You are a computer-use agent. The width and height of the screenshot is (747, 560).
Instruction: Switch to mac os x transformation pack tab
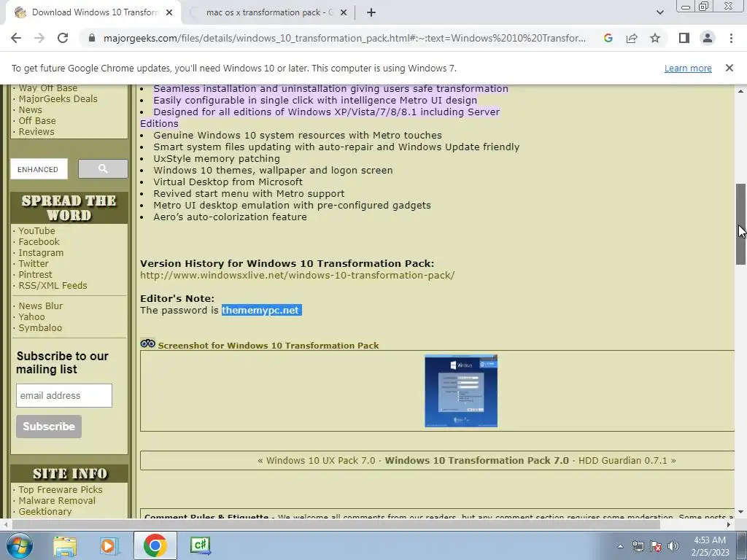[x=269, y=12]
